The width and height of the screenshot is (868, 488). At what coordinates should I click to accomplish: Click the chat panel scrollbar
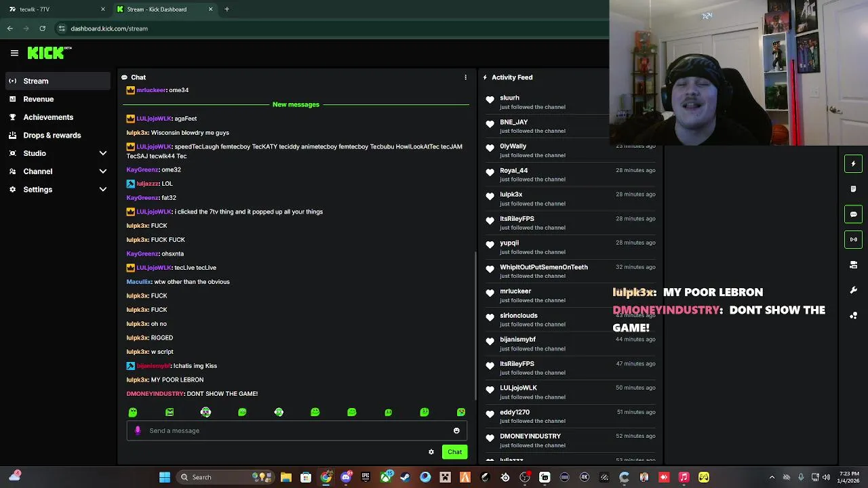point(475,327)
